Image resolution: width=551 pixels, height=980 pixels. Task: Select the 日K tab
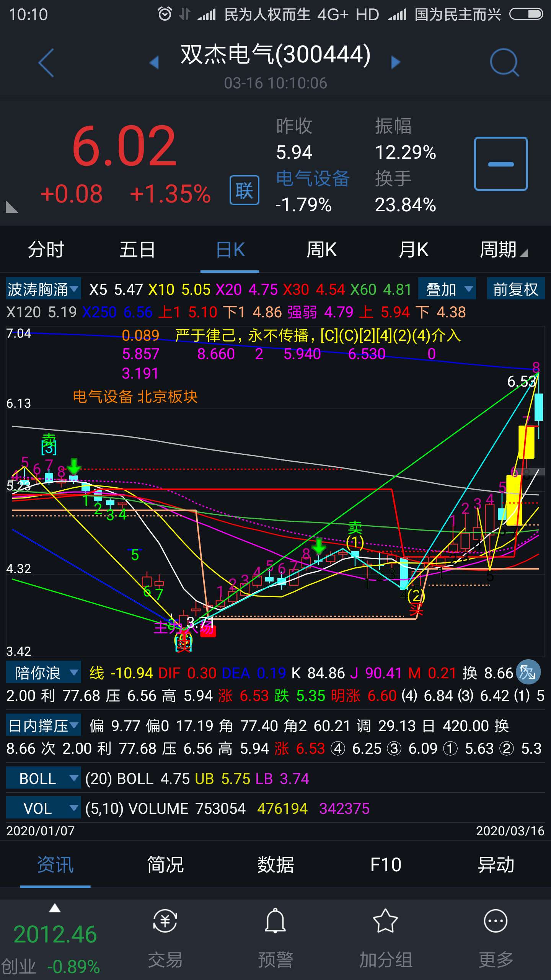[230, 250]
